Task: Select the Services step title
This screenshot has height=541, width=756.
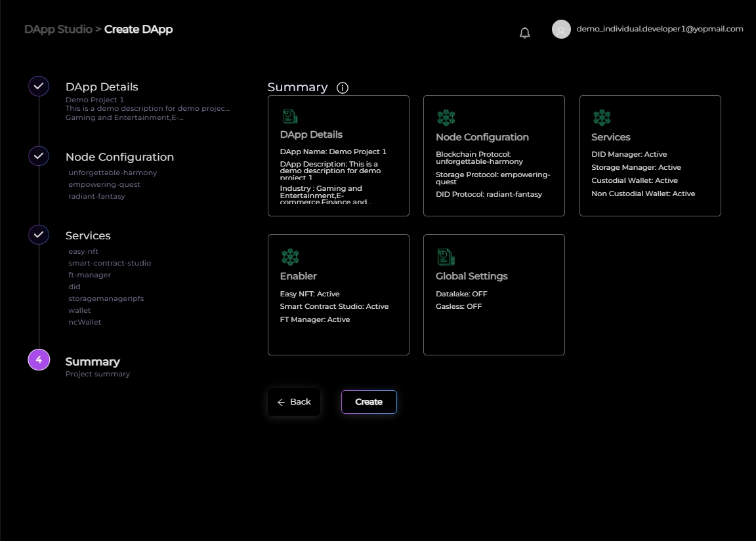Action: (88, 235)
